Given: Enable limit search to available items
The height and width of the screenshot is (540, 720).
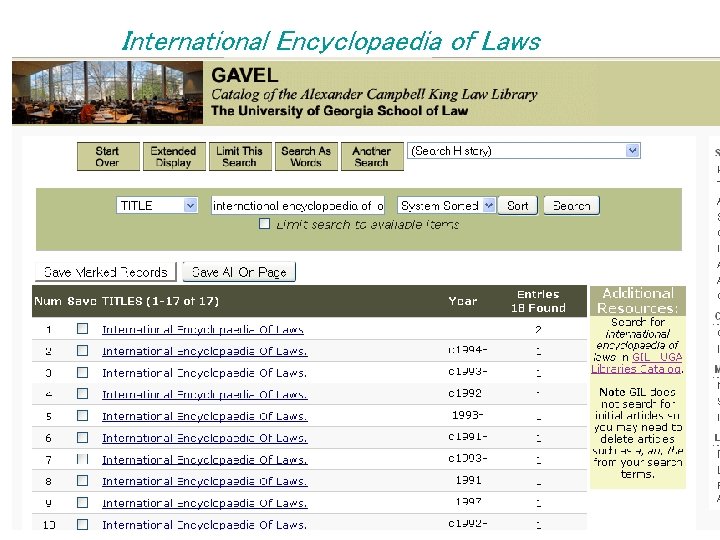Looking at the screenshot, I should (x=264, y=224).
